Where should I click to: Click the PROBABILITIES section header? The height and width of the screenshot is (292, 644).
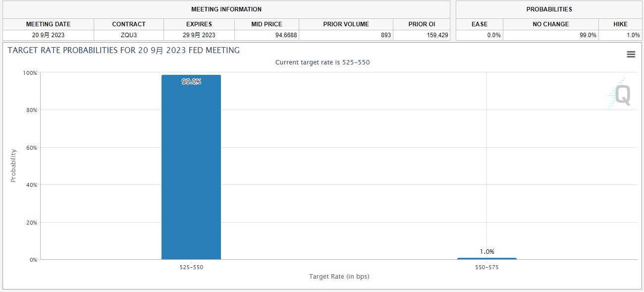[549, 9]
